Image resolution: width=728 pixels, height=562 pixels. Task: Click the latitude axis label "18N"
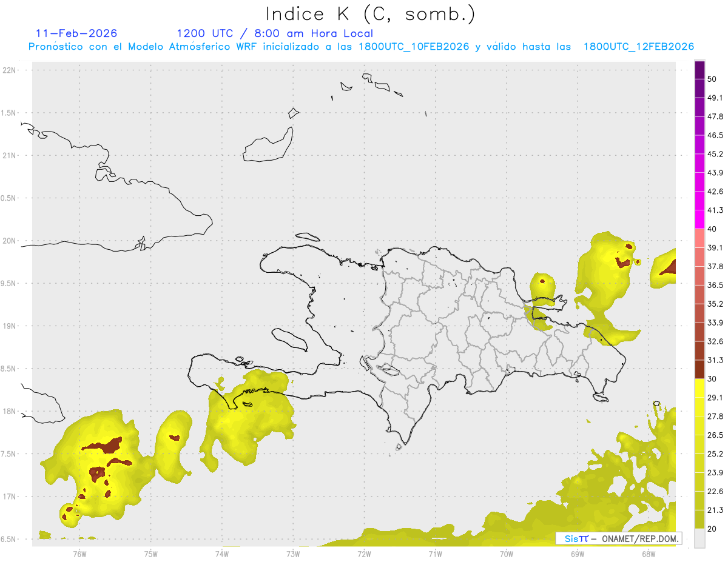[x=10, y=412]
